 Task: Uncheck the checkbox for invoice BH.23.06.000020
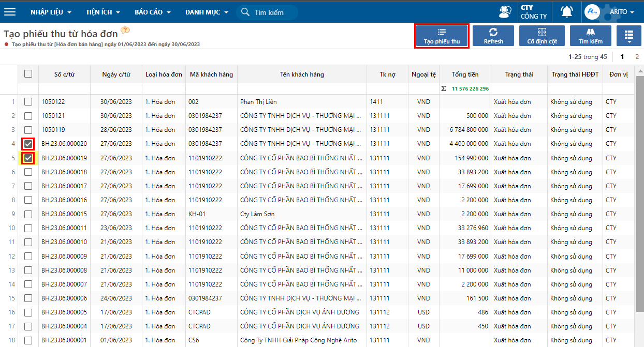coord(28,144)
